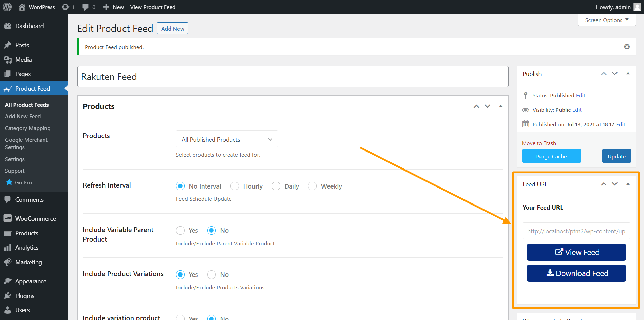This screenshot has width=644, height=320.
Task: Choose Yes for Include Variable Parent Product
Action: pyautogui.click(x=181, y=231)
